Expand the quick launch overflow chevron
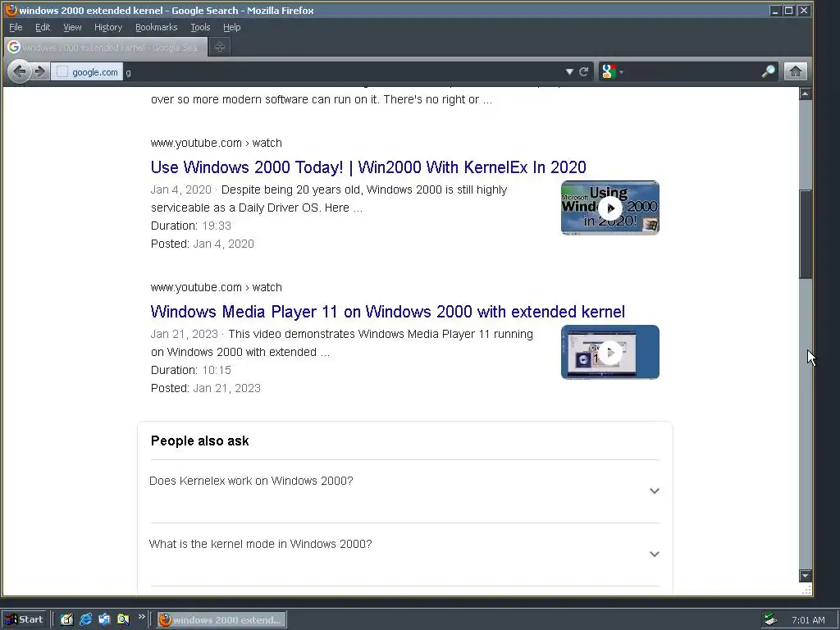The width and height of the screenshot is (840, 630). [141, 617]
